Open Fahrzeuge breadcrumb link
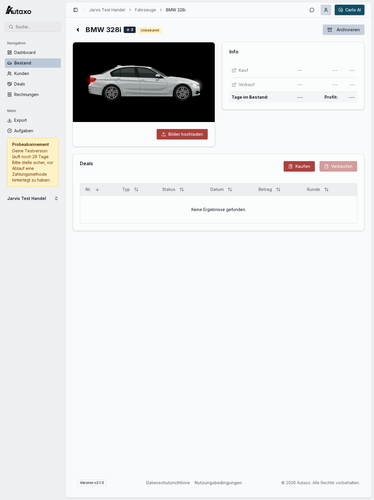This screenshot has width=374, height=500. [145, 10]
